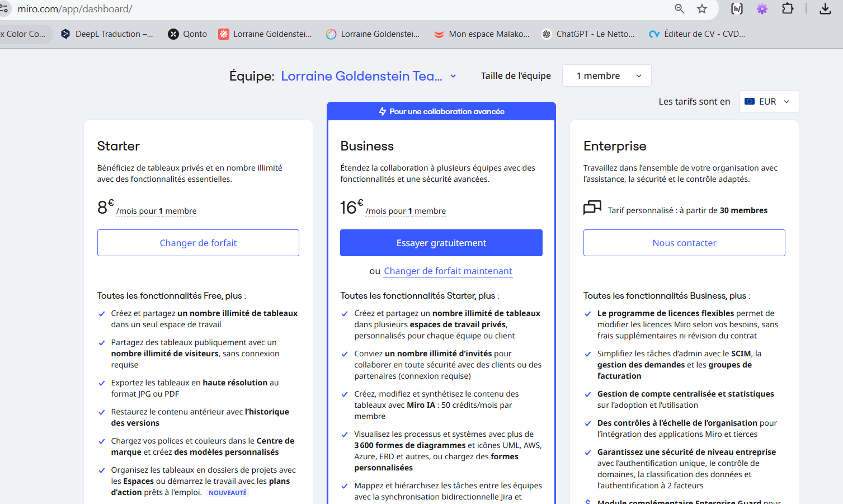The height and width of the screenshot is (504, 843).
Task: Click Business price /mois pour 1 membre
Action: (406, 211)
